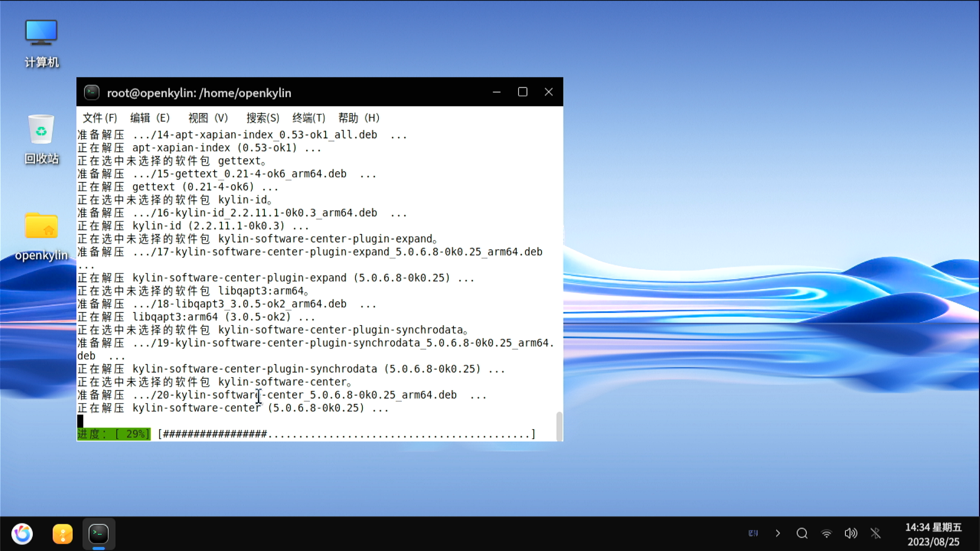
Task: Click the Bluetooth disabled tray icon
Action: [875, 533]
